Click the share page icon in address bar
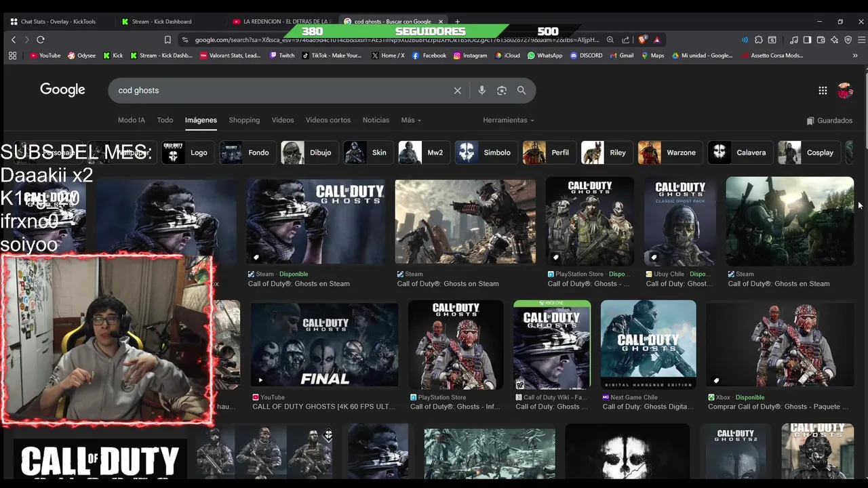The width and height of the screenshot is (868, 488). click(x=625, y=40)
